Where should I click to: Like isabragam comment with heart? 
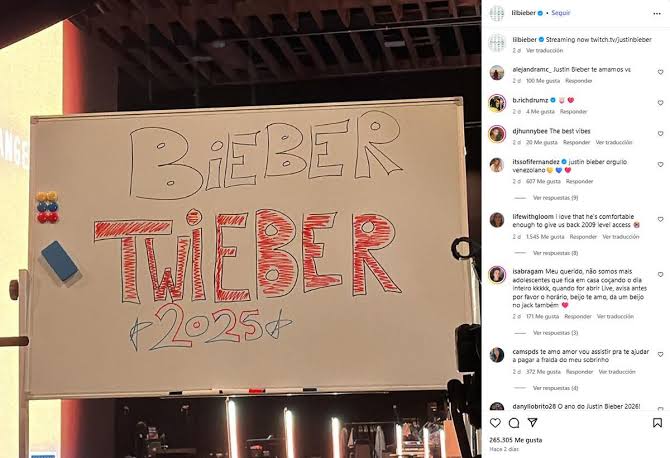[661, 274]
